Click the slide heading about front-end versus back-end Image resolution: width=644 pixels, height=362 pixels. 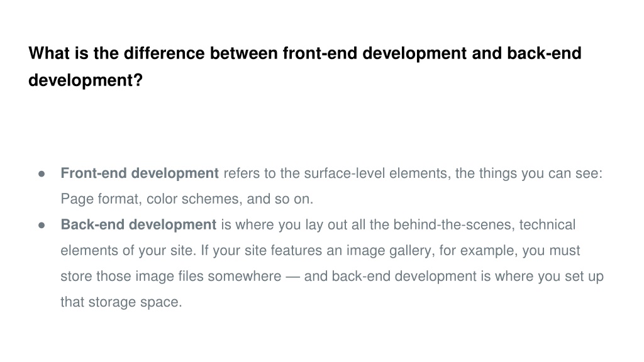point(305,67)
